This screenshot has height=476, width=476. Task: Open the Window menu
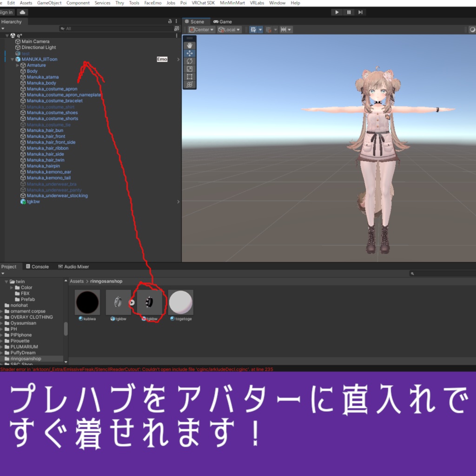tap(277, 3)
